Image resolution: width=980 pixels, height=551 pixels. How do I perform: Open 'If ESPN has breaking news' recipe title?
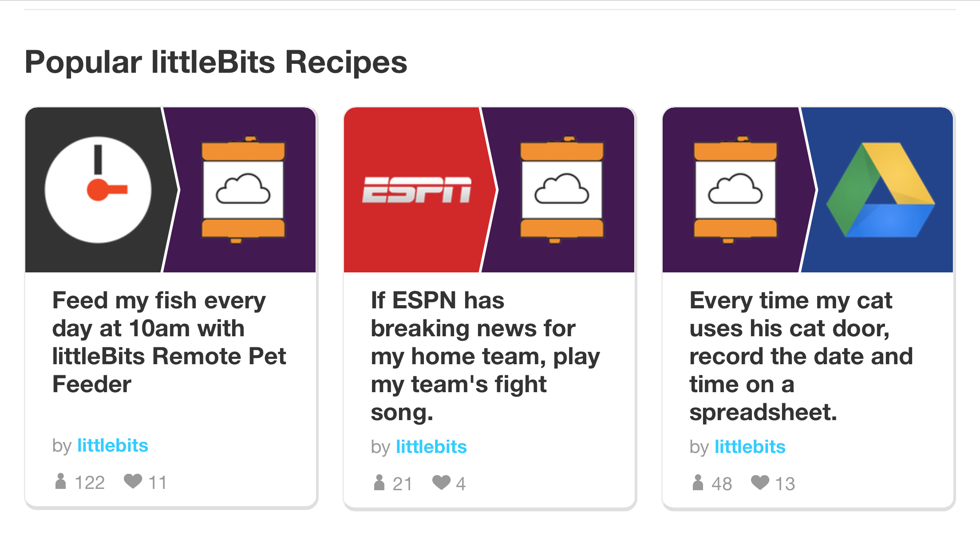click(x=486, y=356)
